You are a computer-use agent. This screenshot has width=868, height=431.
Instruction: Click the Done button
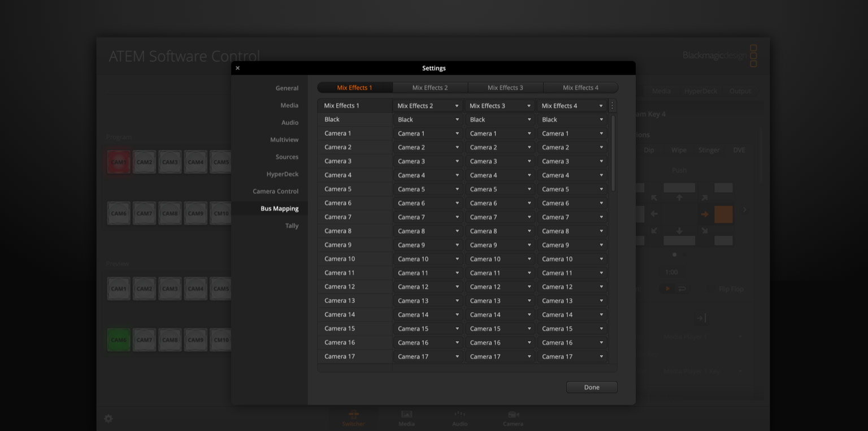[592, 387]
